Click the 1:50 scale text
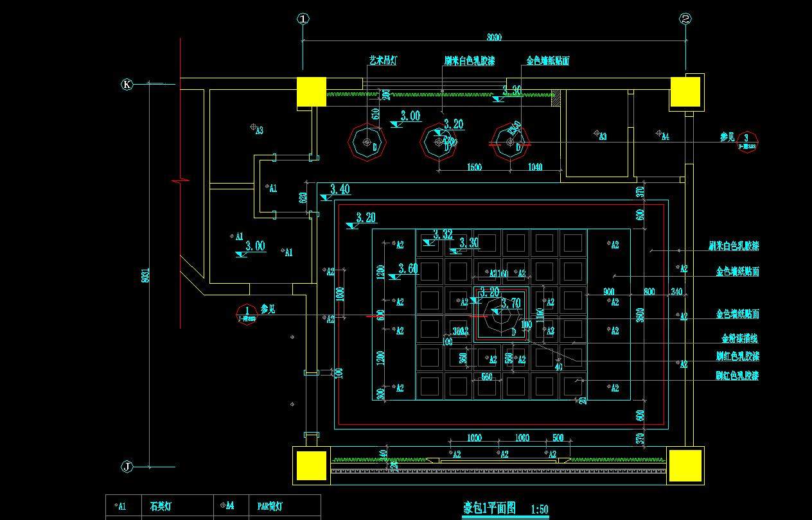The image size is (812, 520). (x=540, y=510)
